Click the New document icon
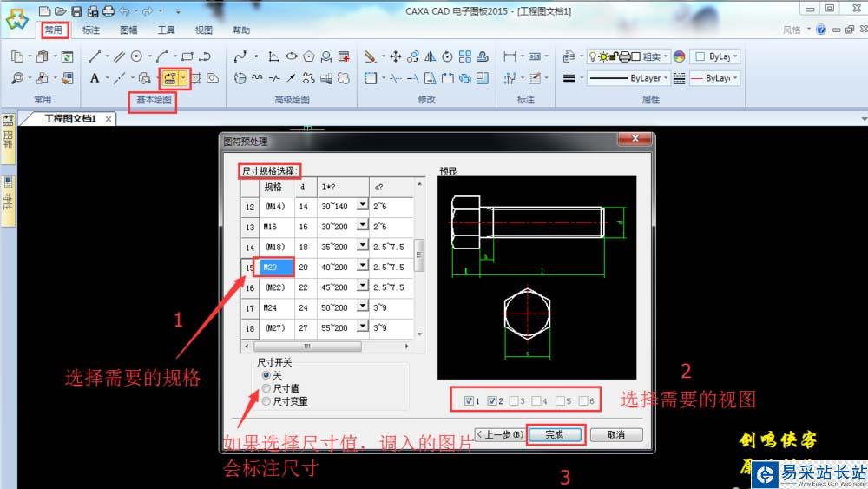The width and height of the screenshot is (868, 489). (x=44, y=10)
